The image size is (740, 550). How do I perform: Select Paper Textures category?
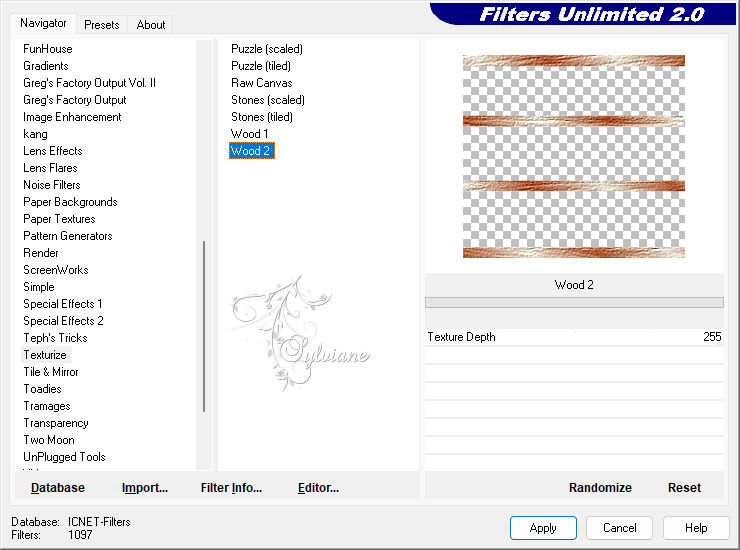pyautogui.click(x=59, y=219)
